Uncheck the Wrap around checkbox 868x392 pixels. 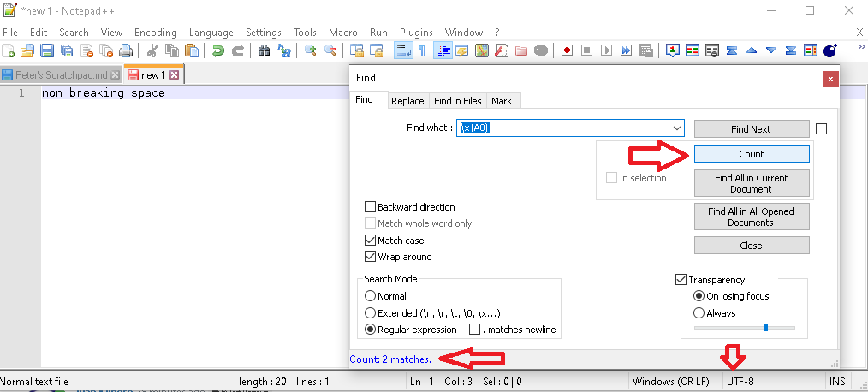[371, 257]
